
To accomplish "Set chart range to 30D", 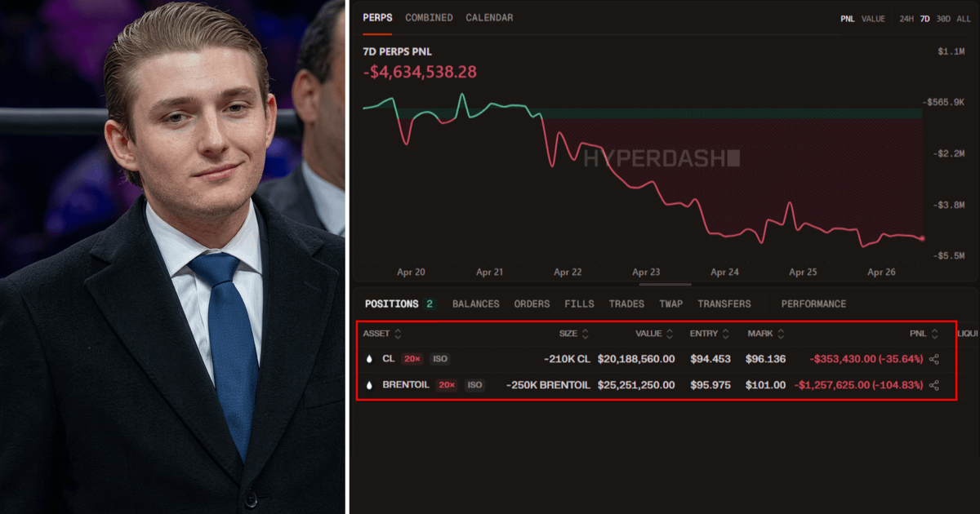I will (x=943, y=19).
